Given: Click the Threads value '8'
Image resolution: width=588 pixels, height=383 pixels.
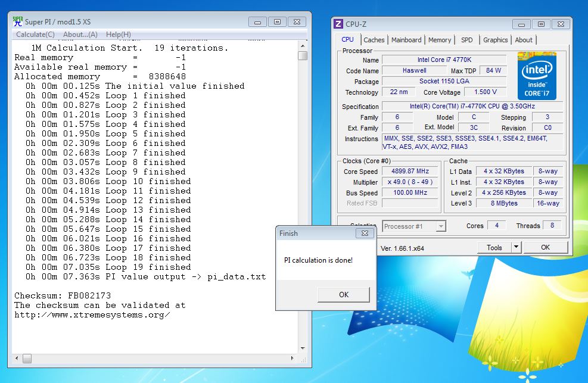Looking at the screenshot, I should point(552,225).
